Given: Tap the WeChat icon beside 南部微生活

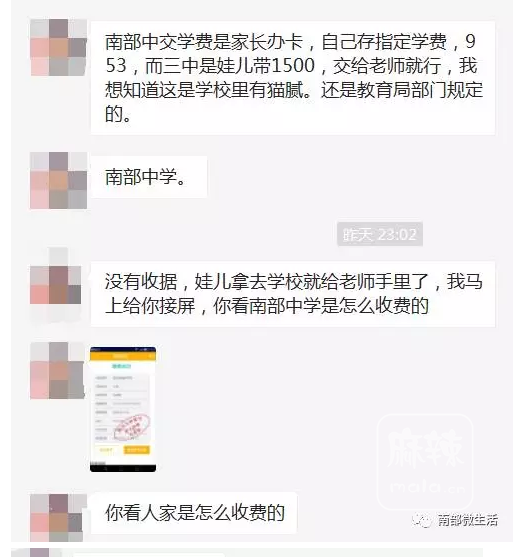Looking at the screenshot, I should coord(422,520).
